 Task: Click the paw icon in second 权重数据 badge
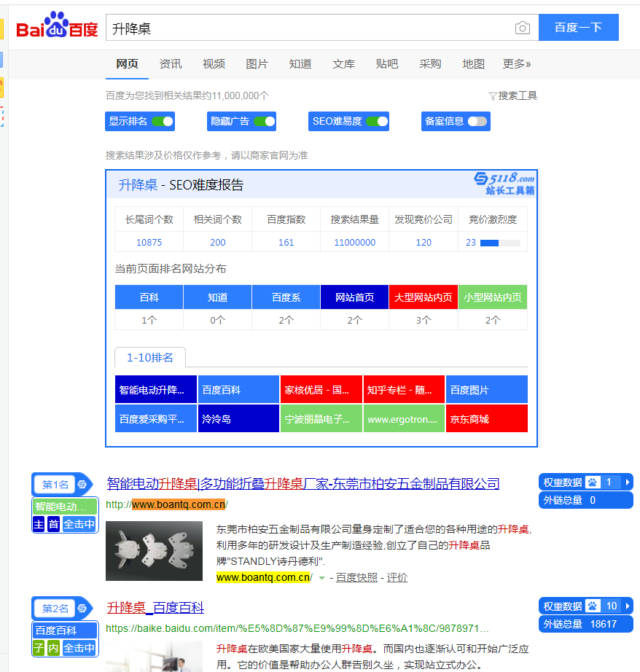click(x=593, y=606)
